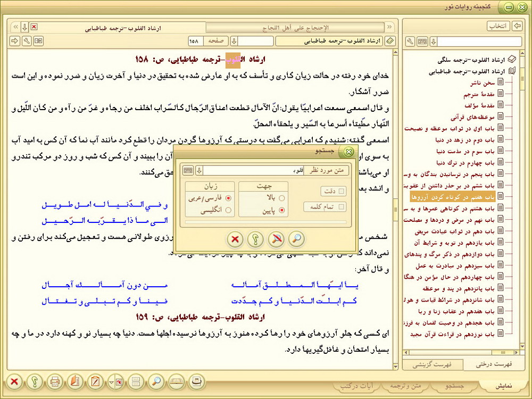The image size is (532, 399).
Task: Switch to the متن و ترجمه tab
Action: [405, 386]
